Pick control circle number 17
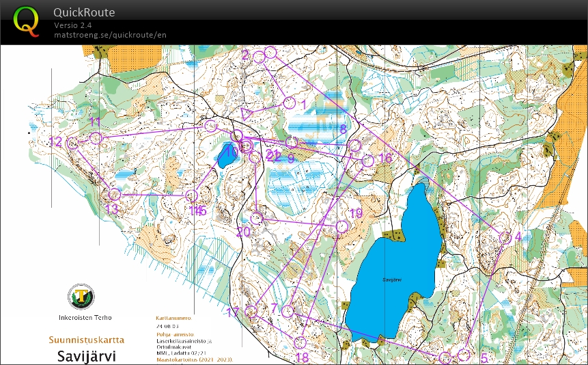The width and height of the screenshot is (588, 365). click(251, 312)
